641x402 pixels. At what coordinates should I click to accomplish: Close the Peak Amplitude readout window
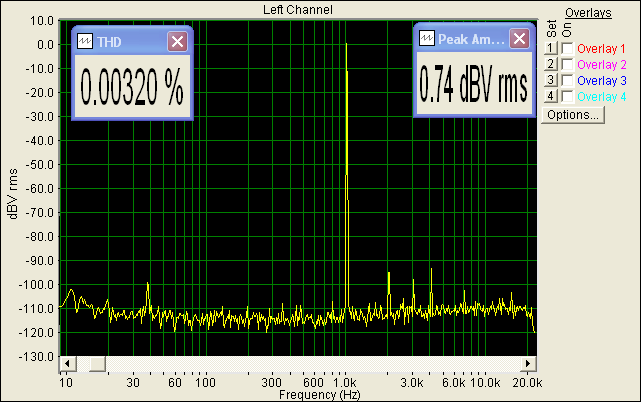point(519,38)
